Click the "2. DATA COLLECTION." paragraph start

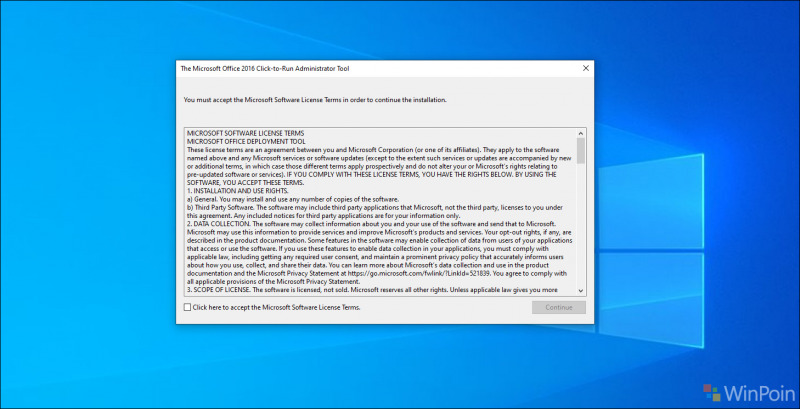coord(219,224)
